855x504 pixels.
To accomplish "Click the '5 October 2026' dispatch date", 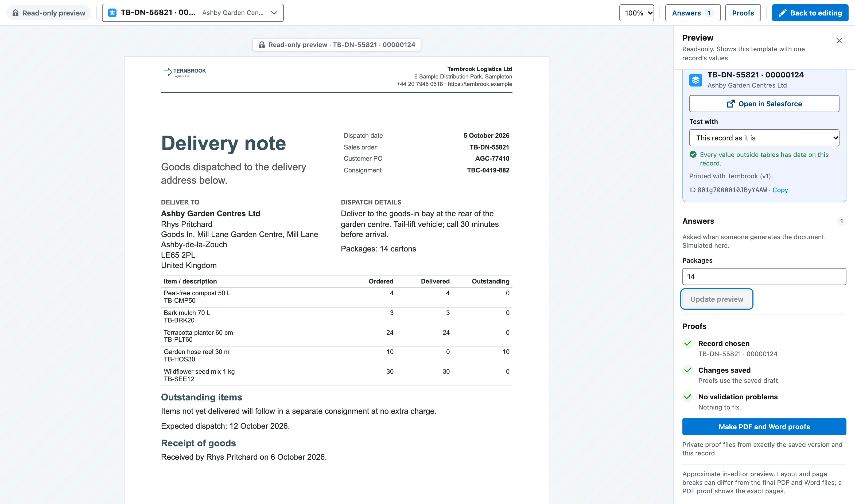I will pyautogui.click(x=486, y=136).
